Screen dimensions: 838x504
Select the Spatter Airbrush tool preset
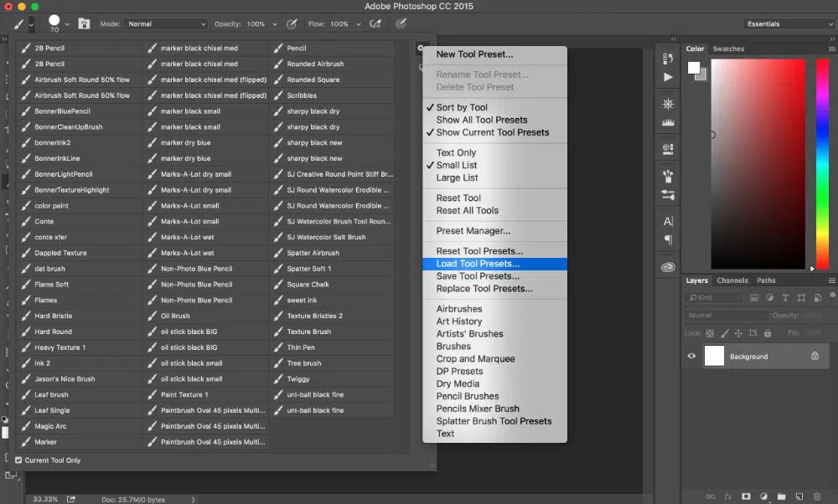click(313, 253)
